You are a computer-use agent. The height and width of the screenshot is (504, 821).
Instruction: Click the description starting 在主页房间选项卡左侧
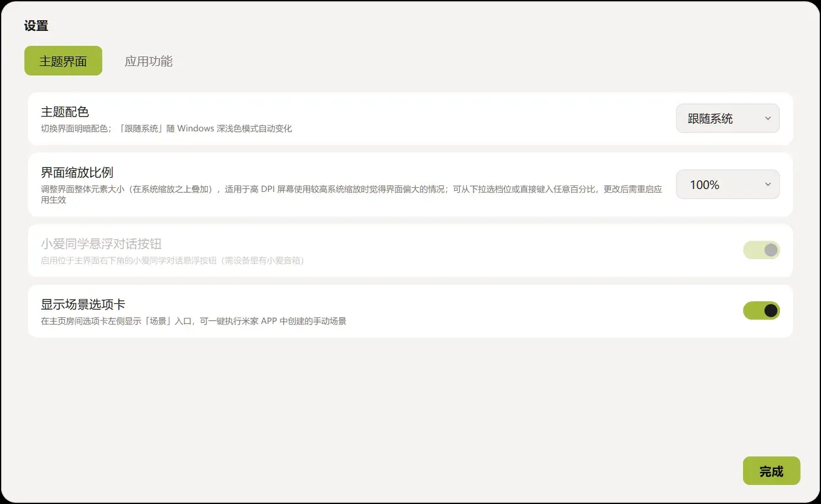pos(193,321)
